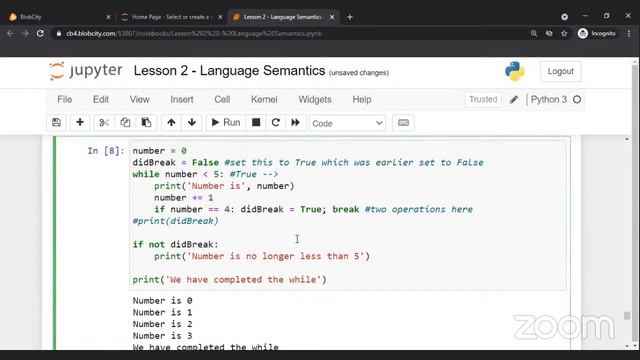Move selected cell up arrow
The width and height of the screenshot is (640, 360).
click(x=171, y=122)
